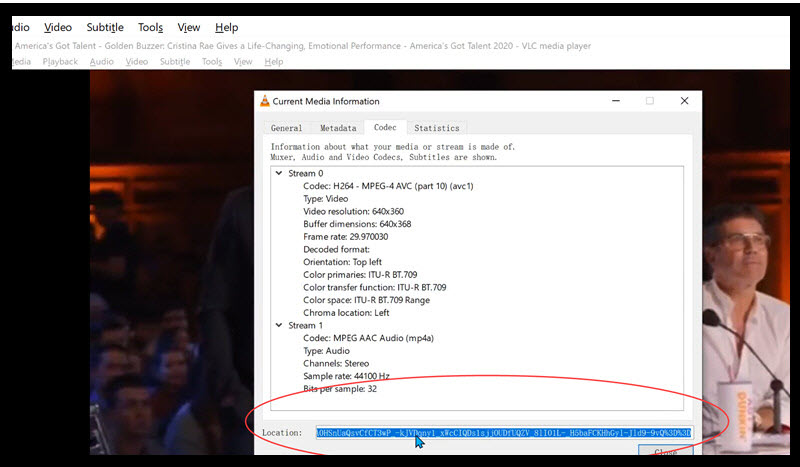Minimize the Current Media Information dialog

point(616,101)
